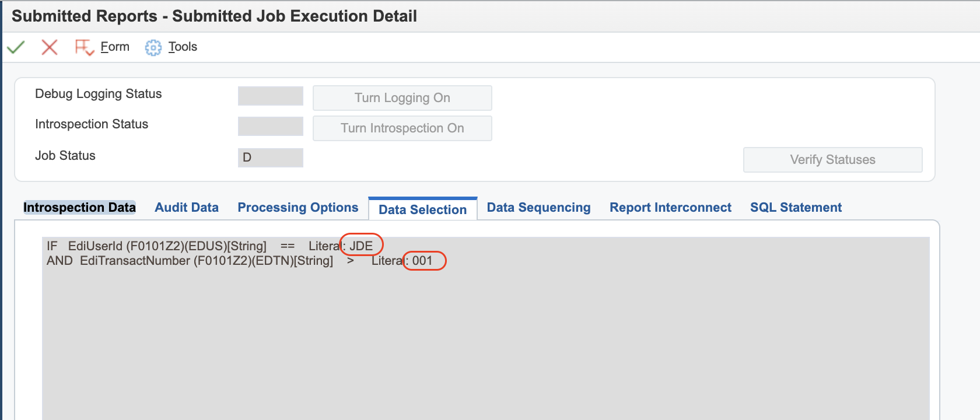980x420 pixels.
Task: Click the Job Status field showing D
Action: pos(271,157)
